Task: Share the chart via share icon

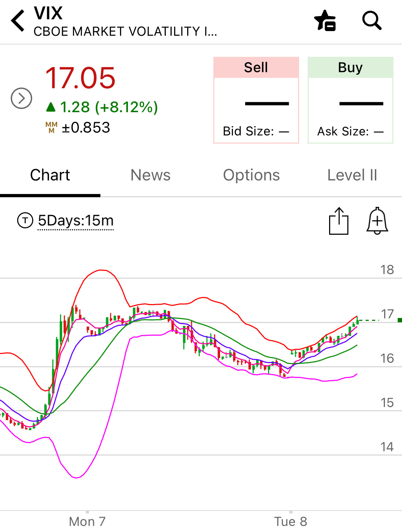Action: pyautogui.click(x=338, y=221)
